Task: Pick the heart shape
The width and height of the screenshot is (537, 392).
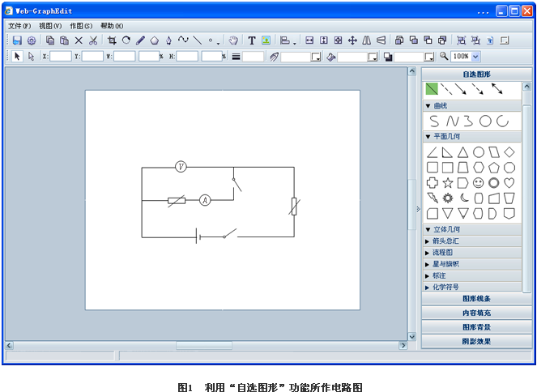Action: pos(509,183)
